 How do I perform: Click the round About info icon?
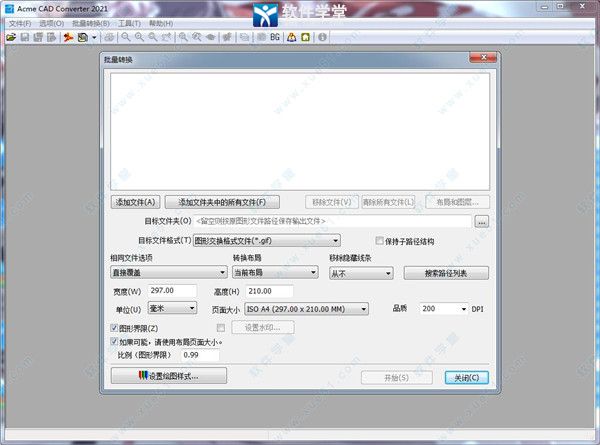(322, 37)
